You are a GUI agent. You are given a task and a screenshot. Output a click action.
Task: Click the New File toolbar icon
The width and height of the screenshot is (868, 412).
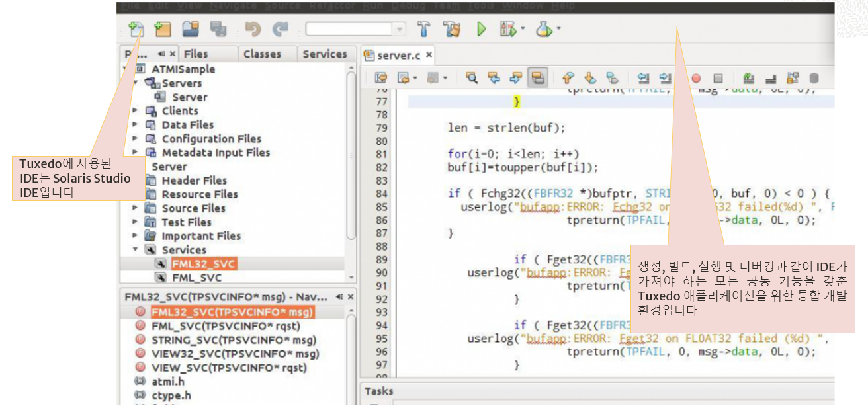click(x=136, y=29)
